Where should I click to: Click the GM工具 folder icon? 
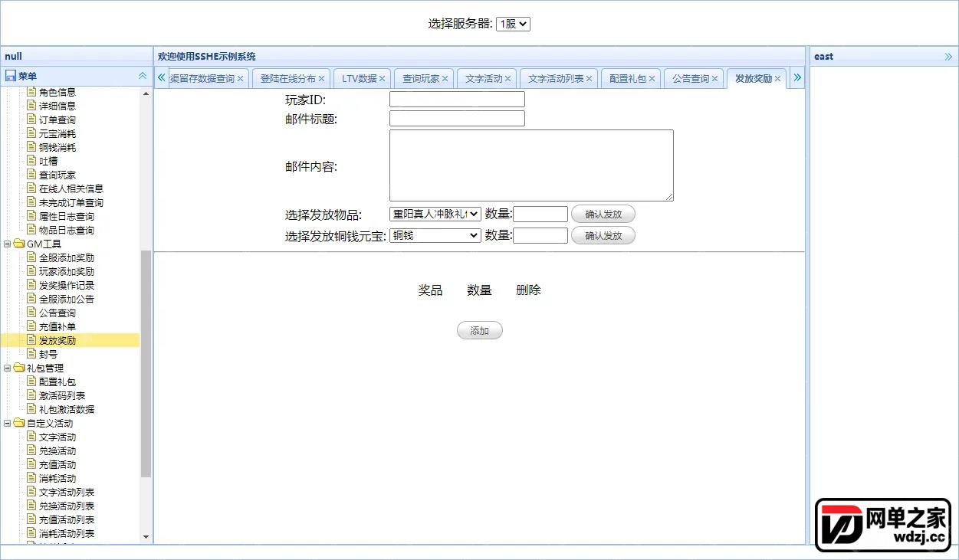click(x=19, y=244)
